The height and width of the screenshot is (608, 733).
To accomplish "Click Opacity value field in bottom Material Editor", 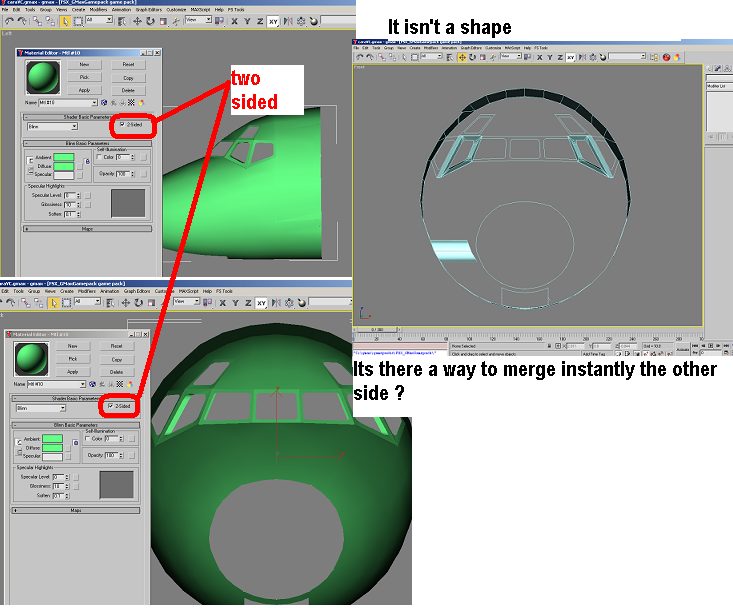I will [x=111, y=455].
